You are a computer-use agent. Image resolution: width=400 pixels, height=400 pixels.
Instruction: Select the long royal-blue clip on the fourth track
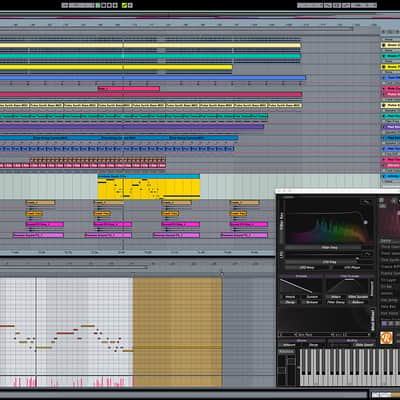pos(153,78)
